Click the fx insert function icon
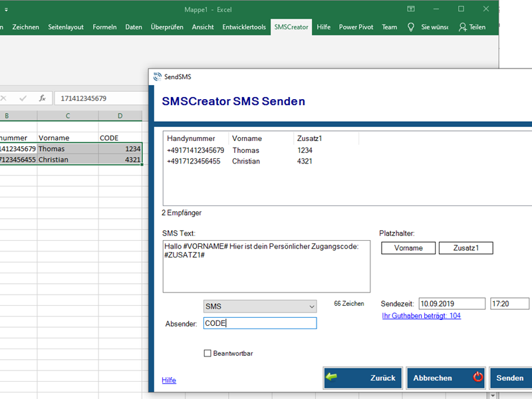 (x=42, y=98)
